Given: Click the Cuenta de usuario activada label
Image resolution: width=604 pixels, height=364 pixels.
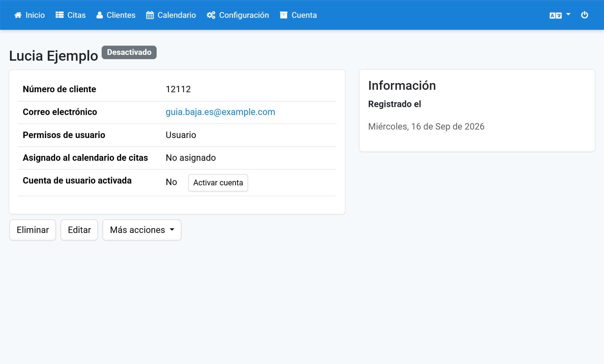Looking at the screenshot, I should pos(77,180).
